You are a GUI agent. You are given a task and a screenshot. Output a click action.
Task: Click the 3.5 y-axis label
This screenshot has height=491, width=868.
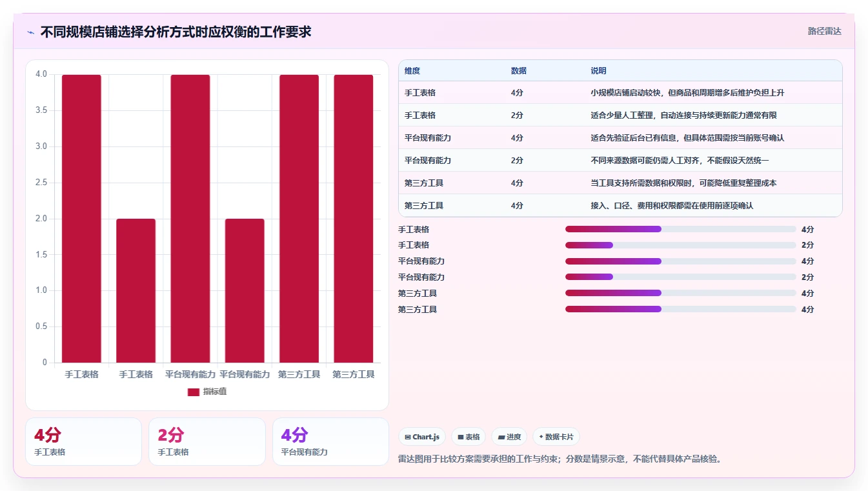(x=41, y=110)
